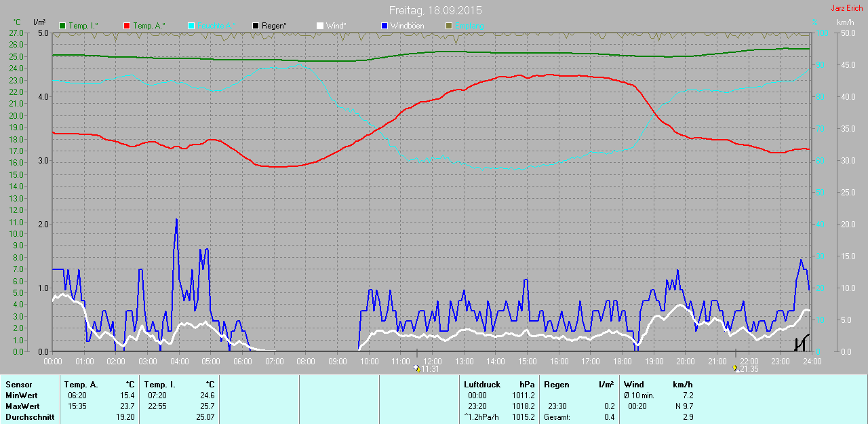
Task: Click the '27.0' temperature axis value
Action: click(x=16, y=33)
